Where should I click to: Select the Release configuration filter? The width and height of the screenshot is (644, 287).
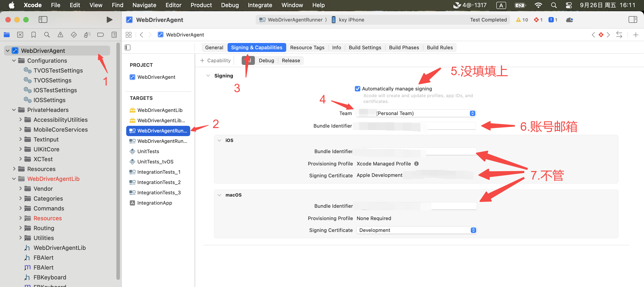tap(291, 60)
